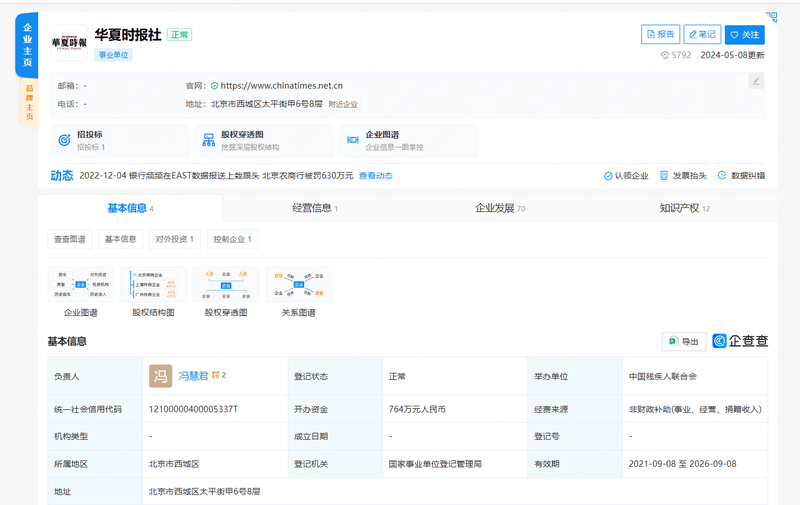Click 查看动态 link
The image size is (800, 505).
(x=376, y=175)
